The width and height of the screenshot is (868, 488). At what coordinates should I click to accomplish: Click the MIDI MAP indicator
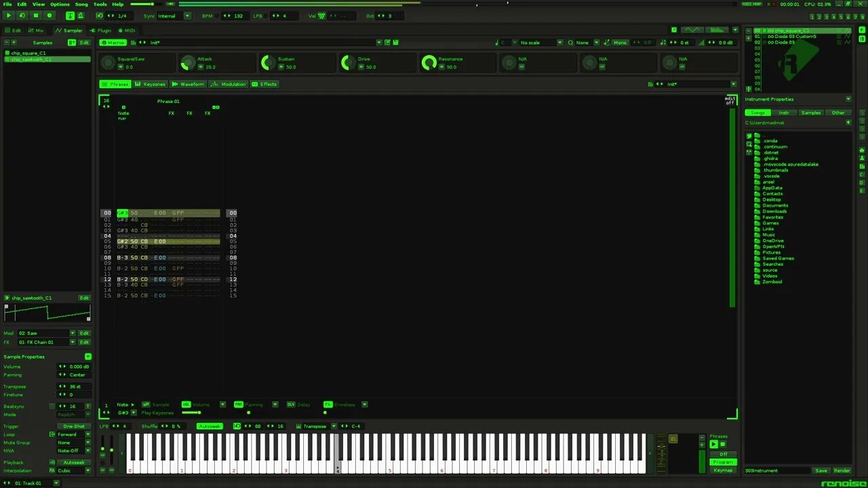pos(751,4)
